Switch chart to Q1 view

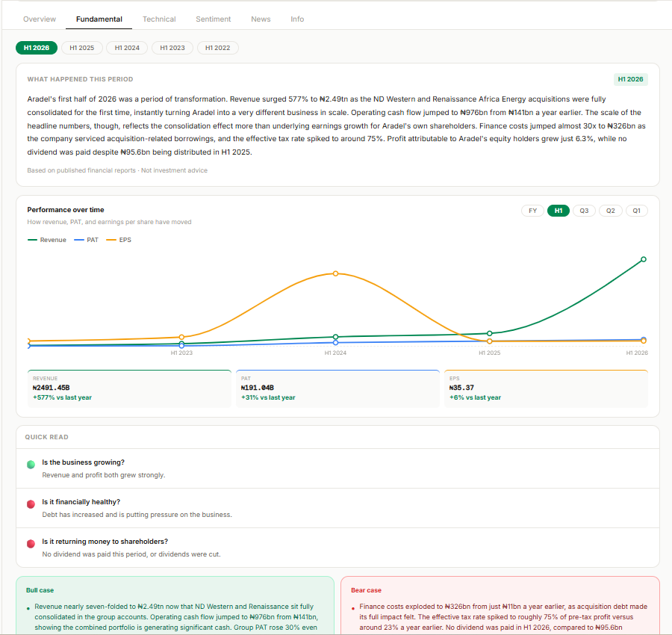pyautogui.click(x=636, y=211)
